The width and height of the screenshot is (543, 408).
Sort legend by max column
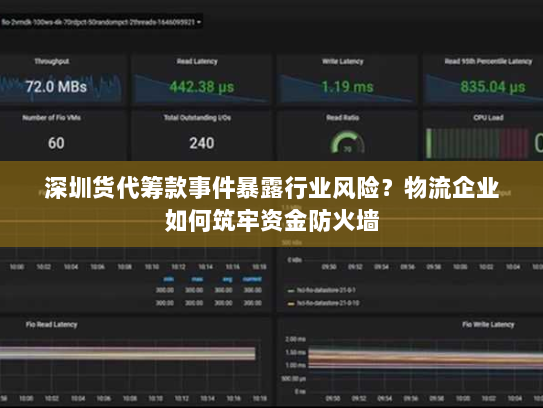click(x=197, y=279)
